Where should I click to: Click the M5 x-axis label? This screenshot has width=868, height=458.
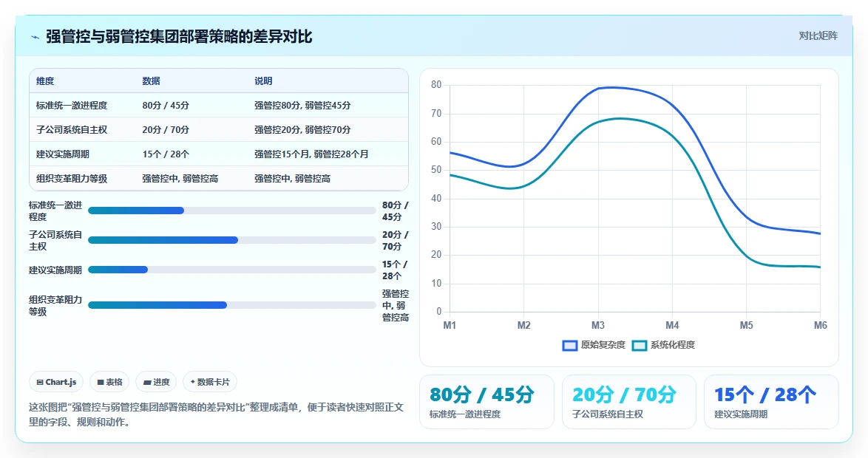[746, 325]
